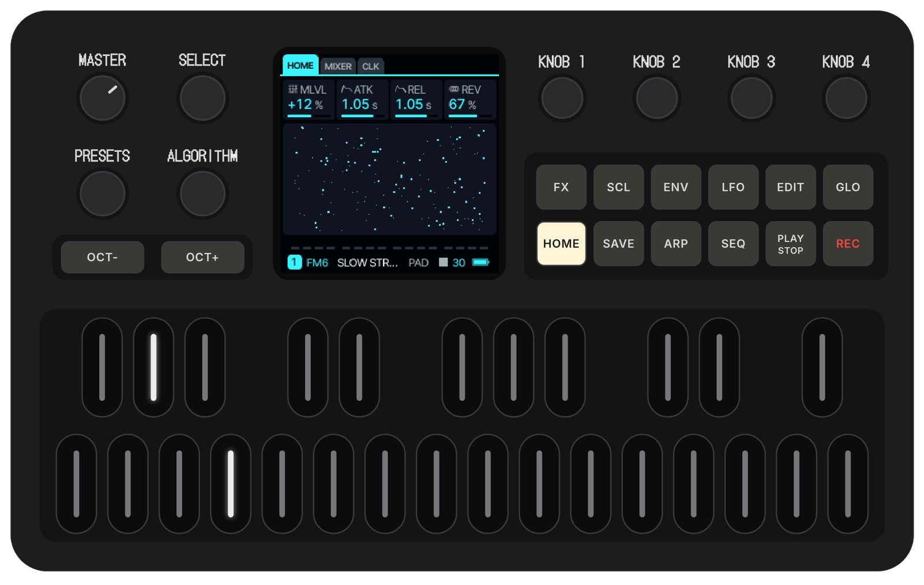Click the stop square icon beside 30
Image resolution: width=924 pixels, height=585 pixels.
(x=443, y=262)
